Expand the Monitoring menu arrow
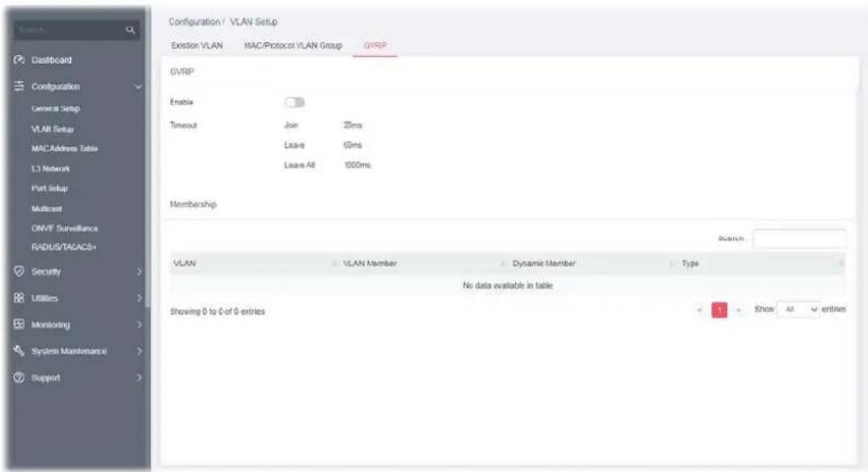This screenshot has width=868, height=472. [x=139, y=325]
